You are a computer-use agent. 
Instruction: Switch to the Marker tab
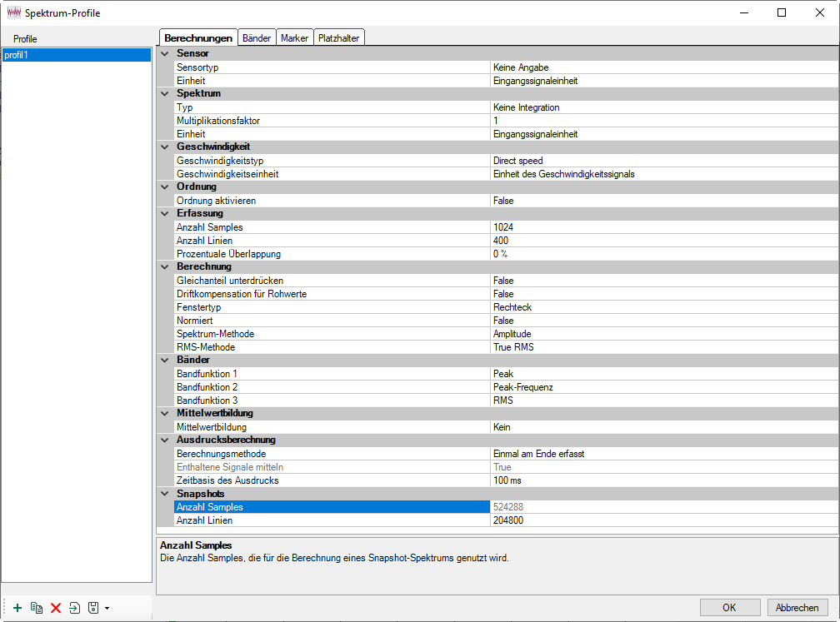coord(295,38)
